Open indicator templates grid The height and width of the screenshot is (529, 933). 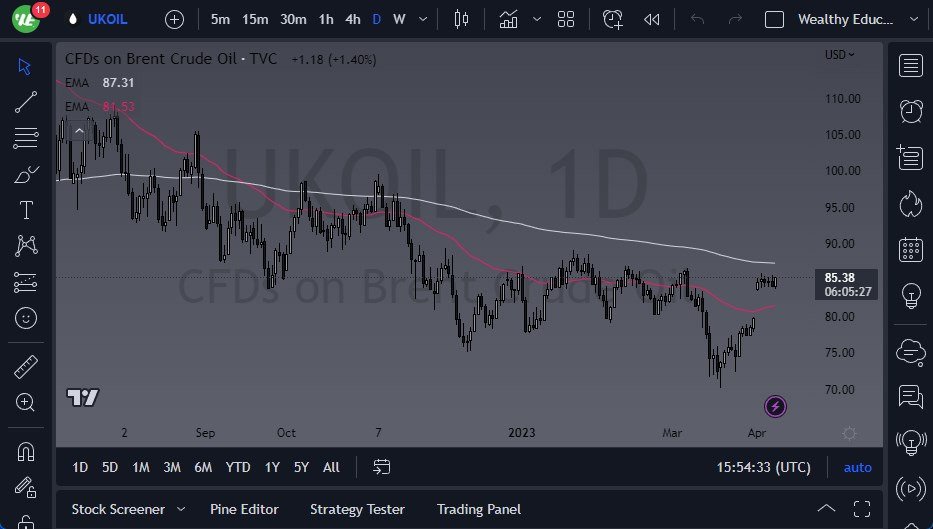pos(566,19)
